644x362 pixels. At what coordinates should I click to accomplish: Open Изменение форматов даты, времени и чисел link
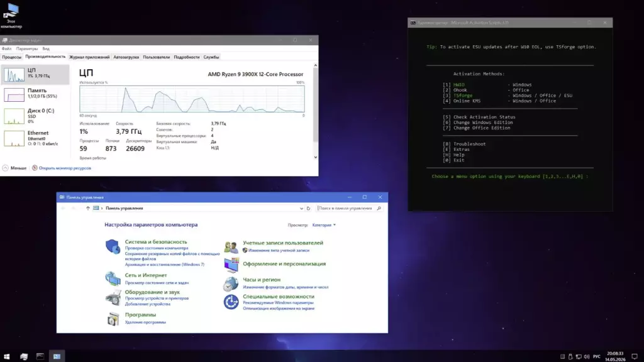click(286, 287)
